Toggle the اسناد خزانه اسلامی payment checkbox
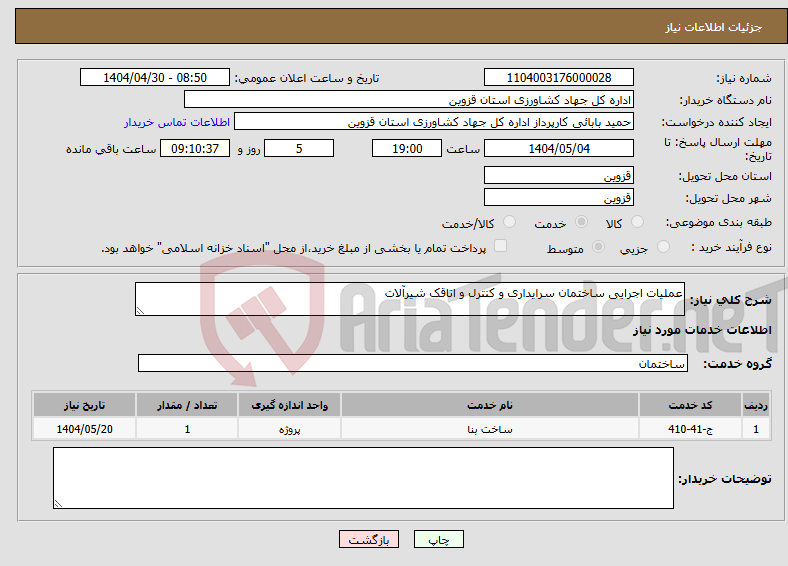The width and height of the screenshot is (788, 566). point(501,245)
